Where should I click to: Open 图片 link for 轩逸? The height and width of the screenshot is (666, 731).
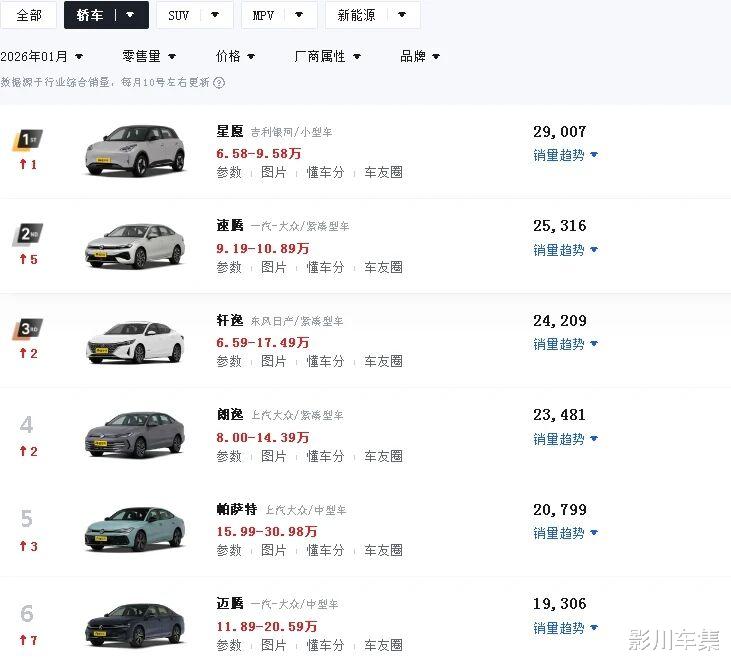tap(274, 361)
